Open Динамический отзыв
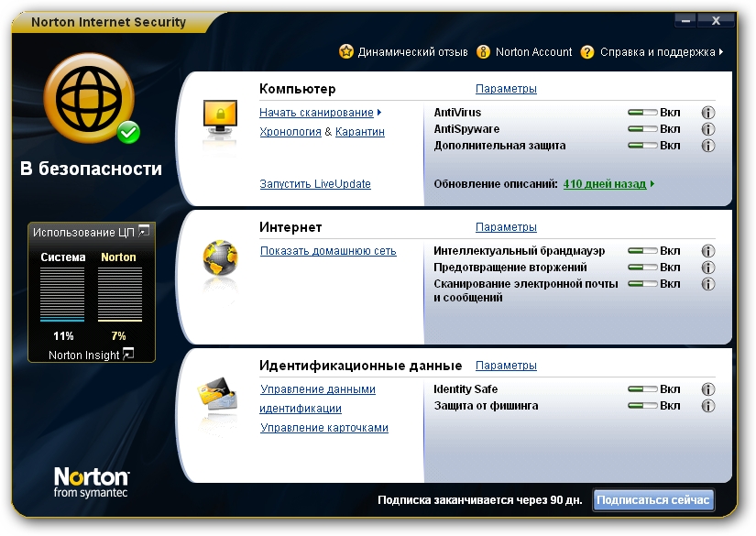 click(x=412, y=52)
